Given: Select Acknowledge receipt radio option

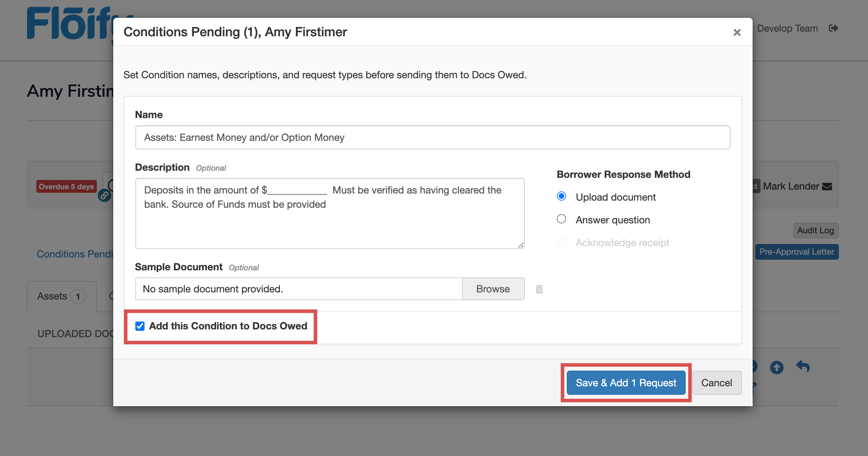Looking at the screenshot, I should tap(561, 242).
